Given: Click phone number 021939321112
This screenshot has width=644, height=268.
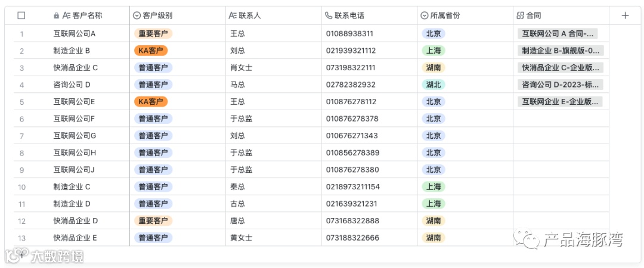Looking at the screenshot, I should 351,51.
